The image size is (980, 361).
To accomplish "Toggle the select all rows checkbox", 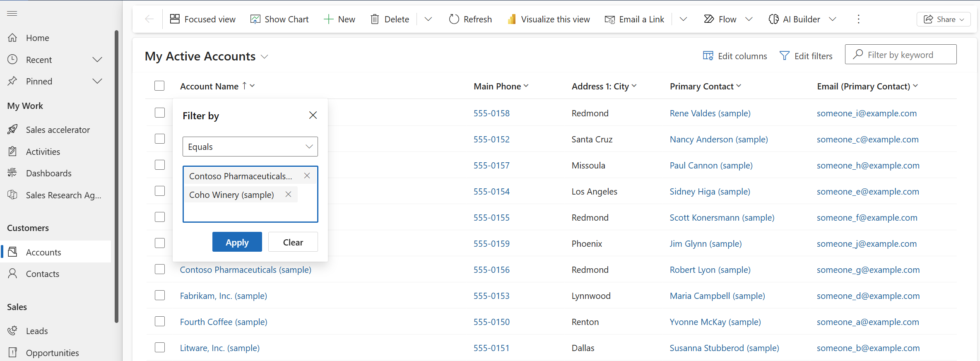I will [x=159, y=86].
